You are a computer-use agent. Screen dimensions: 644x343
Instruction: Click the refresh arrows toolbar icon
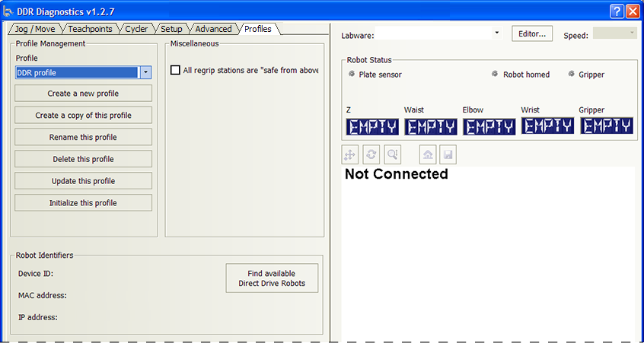click(x=371, y=154)
